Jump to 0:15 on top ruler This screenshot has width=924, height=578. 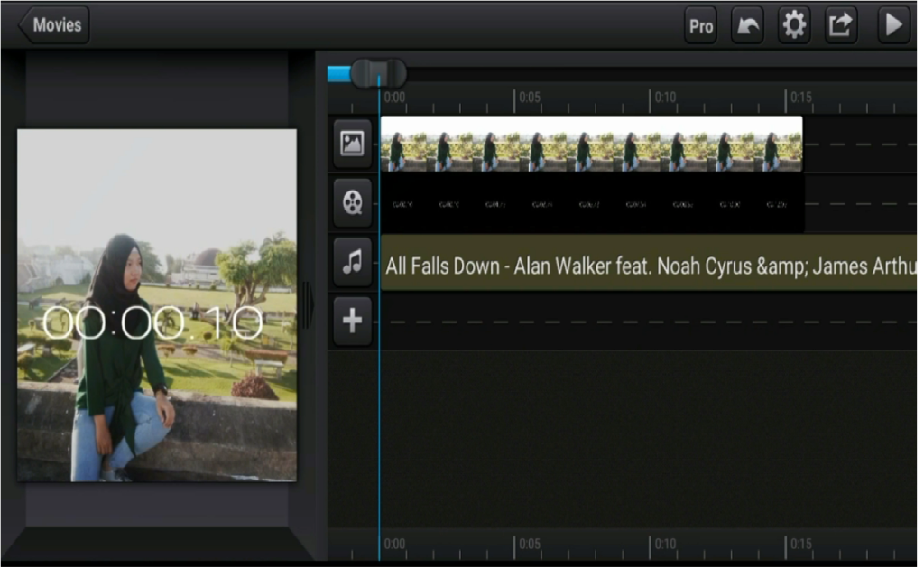pos(800,98)
